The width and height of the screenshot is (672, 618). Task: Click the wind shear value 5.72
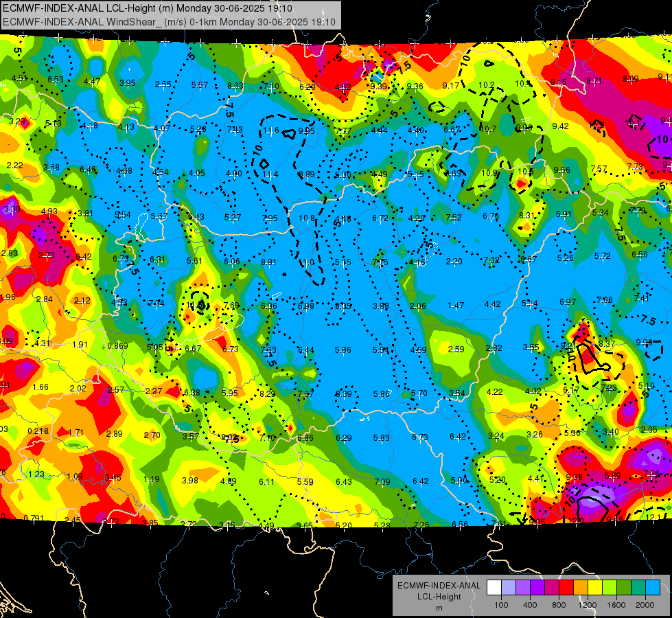coord(603,256)
